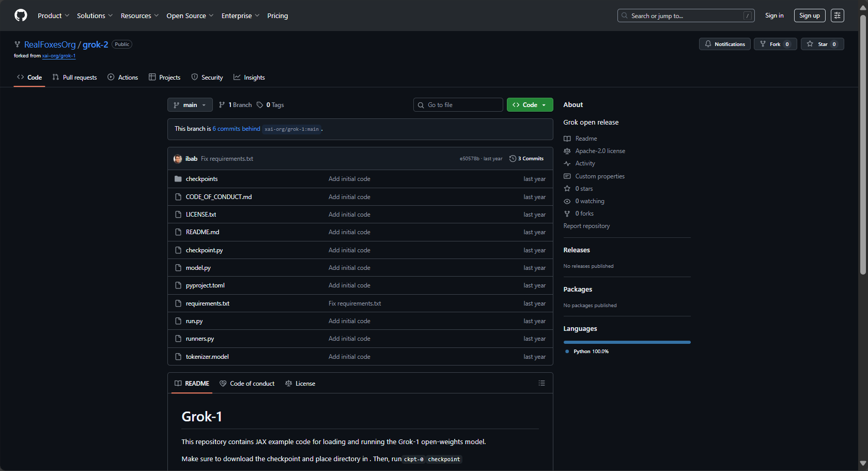
Task: Click the Sign in link
Action: pos(774,16)
